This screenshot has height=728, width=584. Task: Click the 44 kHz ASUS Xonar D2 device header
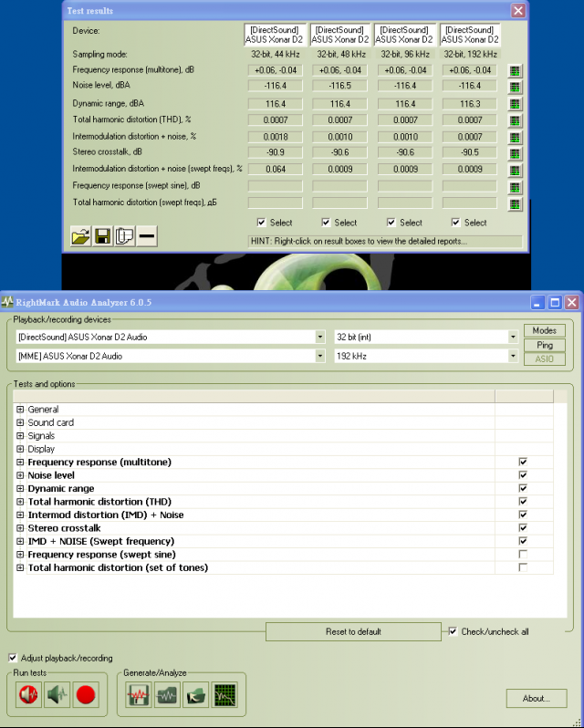[x=275, y=35]
